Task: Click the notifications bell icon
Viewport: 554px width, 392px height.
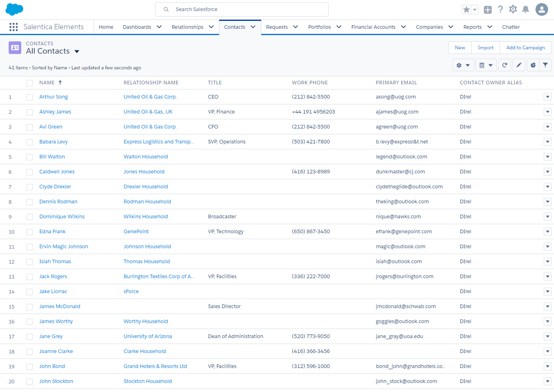Action: pos(525,9)
